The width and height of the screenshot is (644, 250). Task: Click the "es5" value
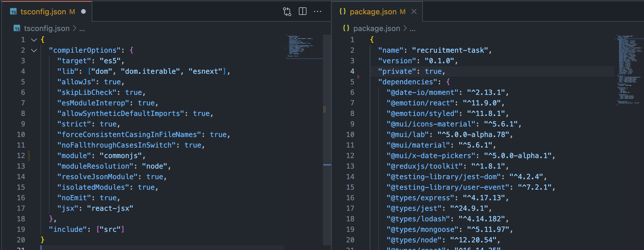pyautogui.click(x=110, y=61)
